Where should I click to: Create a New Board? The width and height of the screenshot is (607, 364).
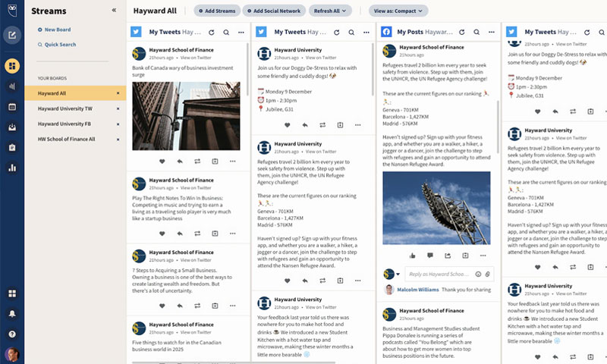tap(54, 30)
